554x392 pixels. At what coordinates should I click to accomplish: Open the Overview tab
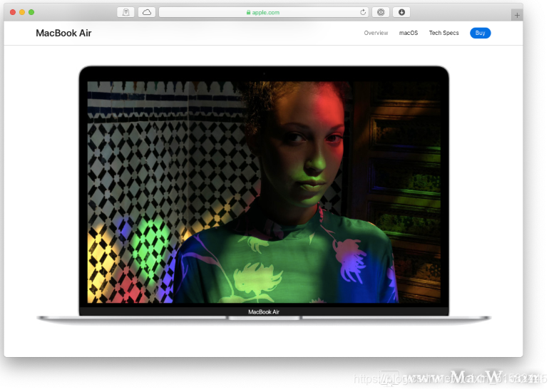click(376, 33)
